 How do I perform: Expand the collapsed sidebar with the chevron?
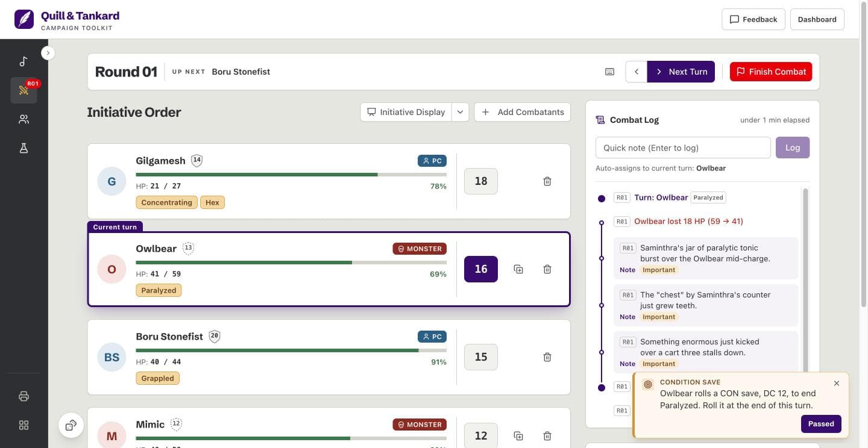point(48,53)
